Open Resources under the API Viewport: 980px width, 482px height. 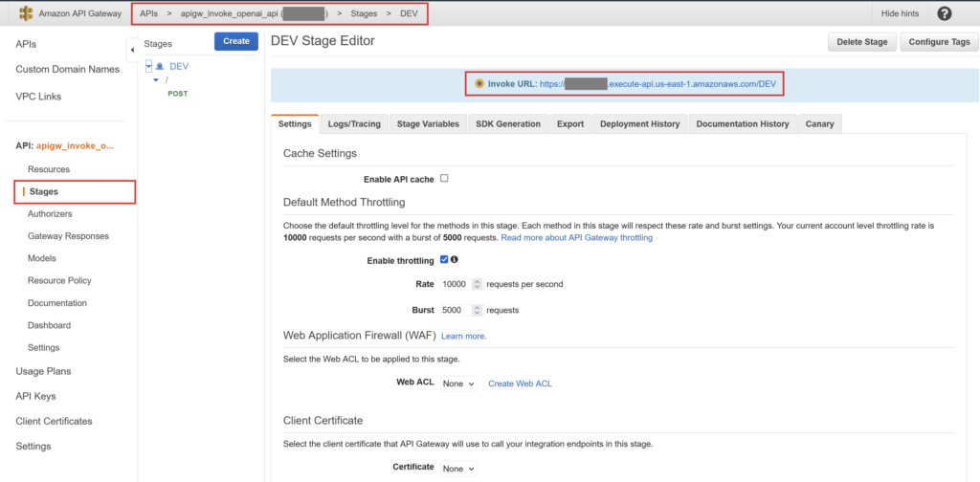pyautogui.click(x=49, y=169)
